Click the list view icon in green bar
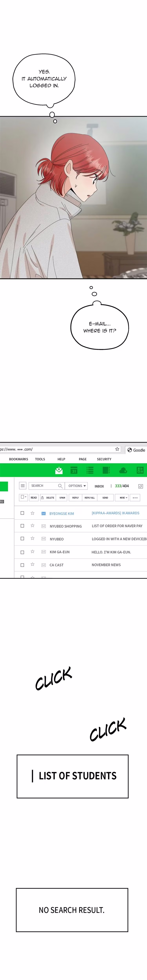 pyautogui.click(x=90, y=470)
